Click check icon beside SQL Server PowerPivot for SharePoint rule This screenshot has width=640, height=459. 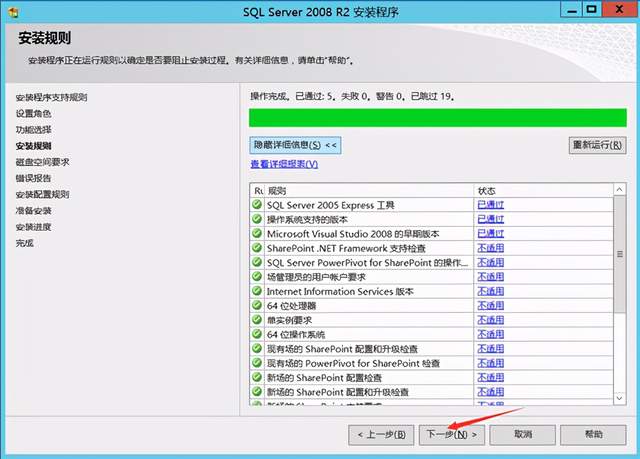(257, 262)
